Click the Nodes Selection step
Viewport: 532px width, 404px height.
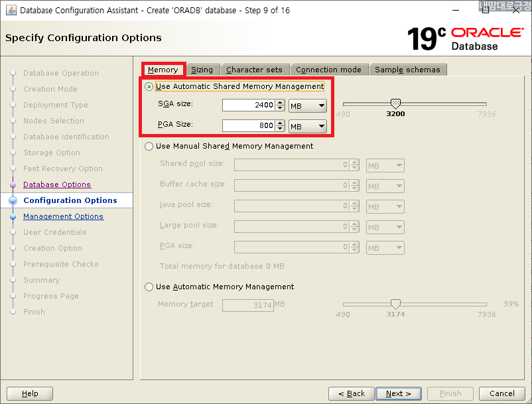[x=54, y=121]
